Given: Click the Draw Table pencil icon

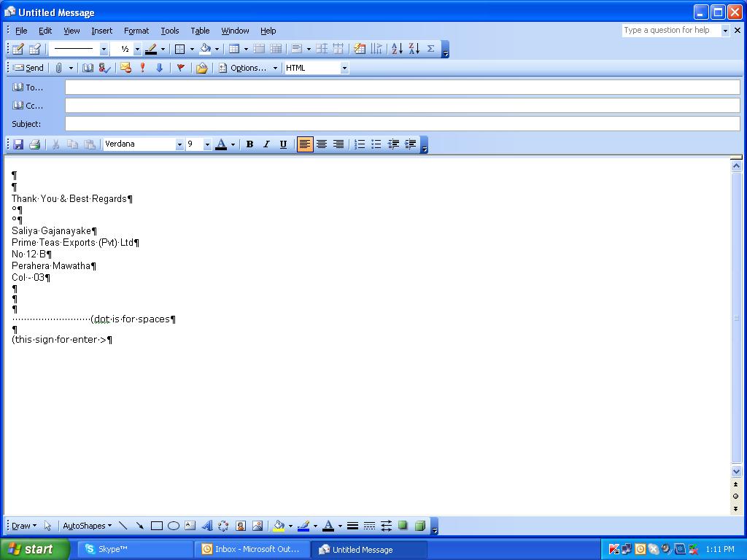Looking at the screenshot, I should click(x=18, y=49).
